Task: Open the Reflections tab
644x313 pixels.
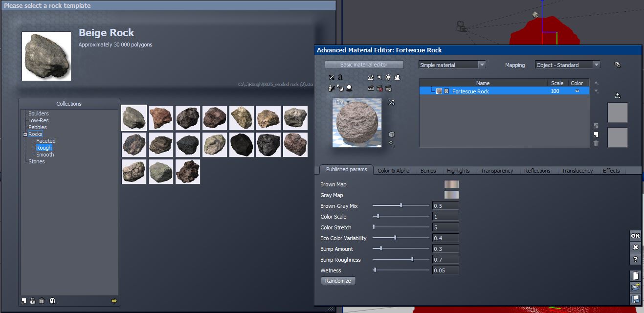Action: [537, 171]
